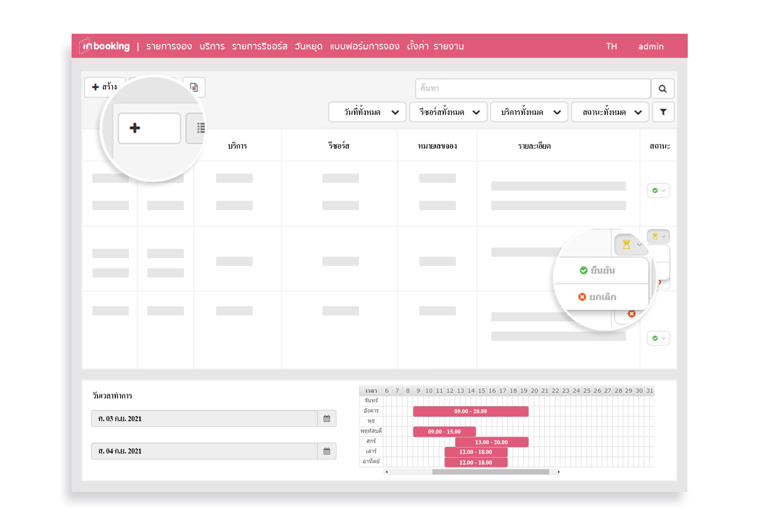Viewport: 776px width, 532px height.
Task: Open calendar picker for ศ. 03 ก.ย. 2021
Action: (327, 418)
